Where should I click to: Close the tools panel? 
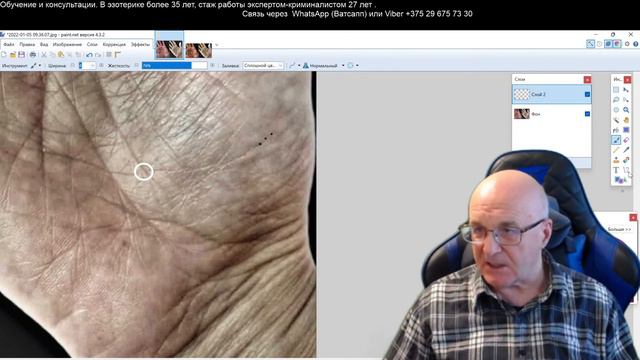pyautogui.click(x=627, y=80)
